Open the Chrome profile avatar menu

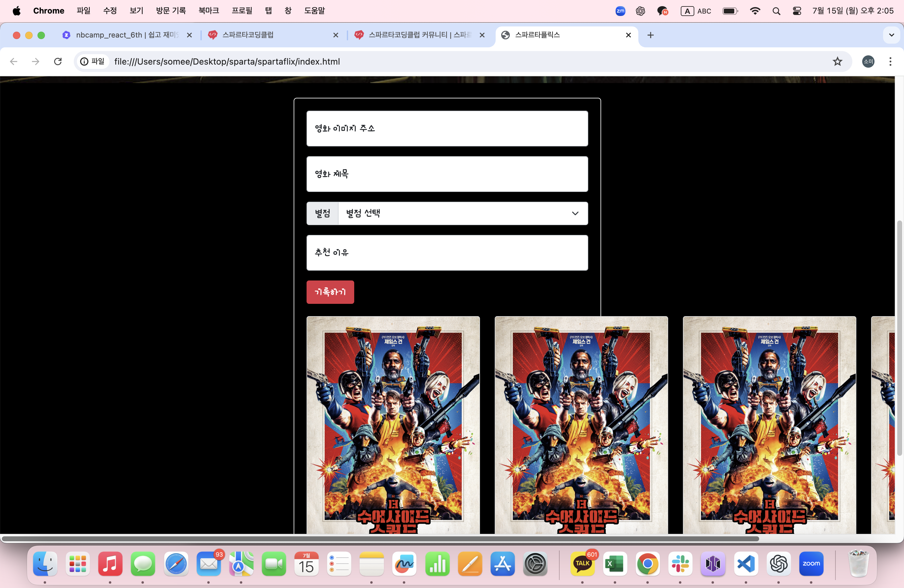point(868,62)
